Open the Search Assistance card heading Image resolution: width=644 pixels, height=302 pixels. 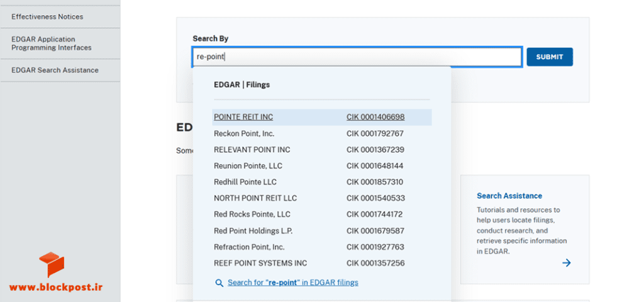coord(509,196)
